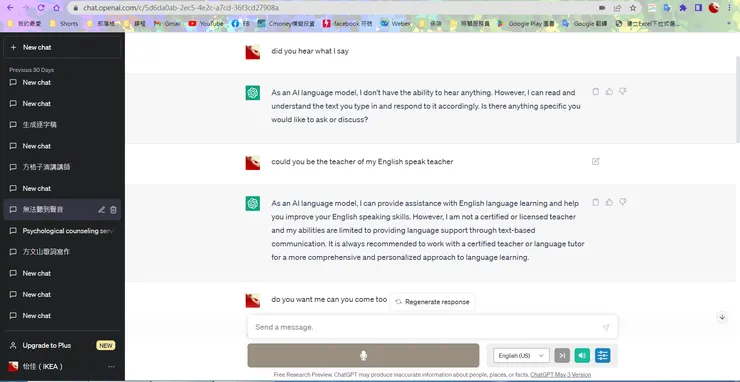Delete the 無法聽到聲音 chat with the trash icon
Viewport: 740px width, 382px height.
point(113,210)
